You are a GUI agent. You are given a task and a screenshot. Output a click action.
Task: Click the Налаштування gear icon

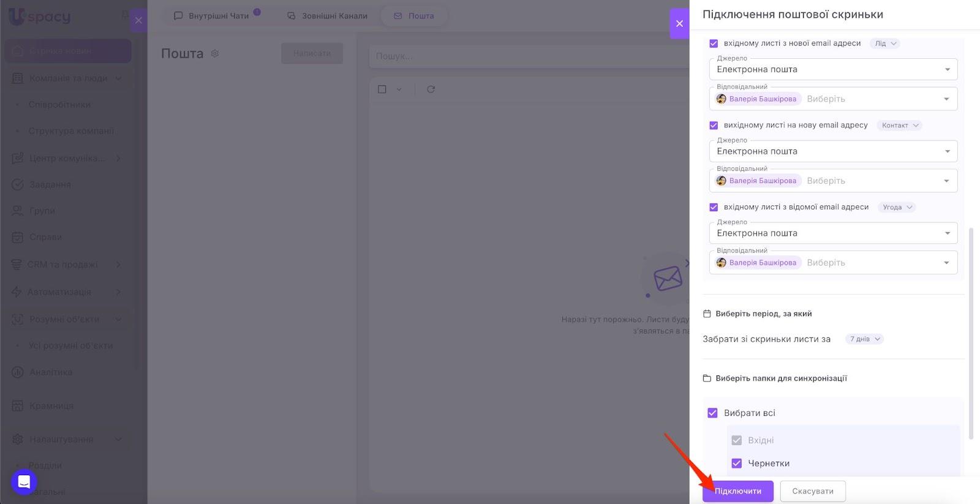17,440
